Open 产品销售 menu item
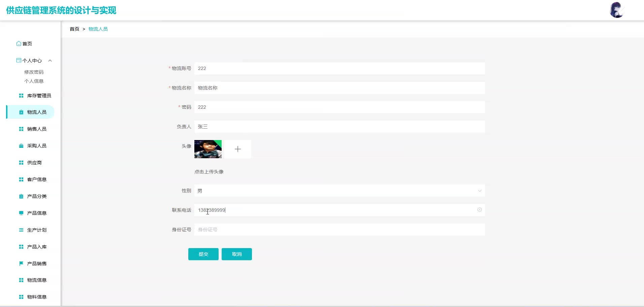644x307 pixels. tap(37, 264)
